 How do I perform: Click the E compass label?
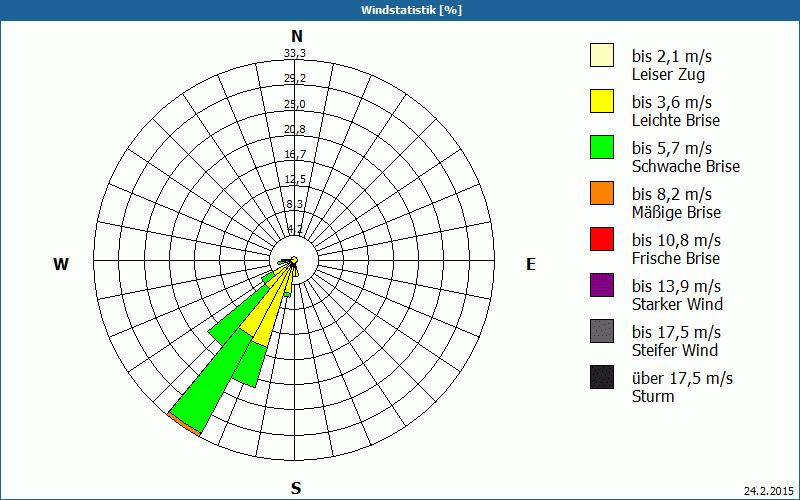[x=531, y=264]
